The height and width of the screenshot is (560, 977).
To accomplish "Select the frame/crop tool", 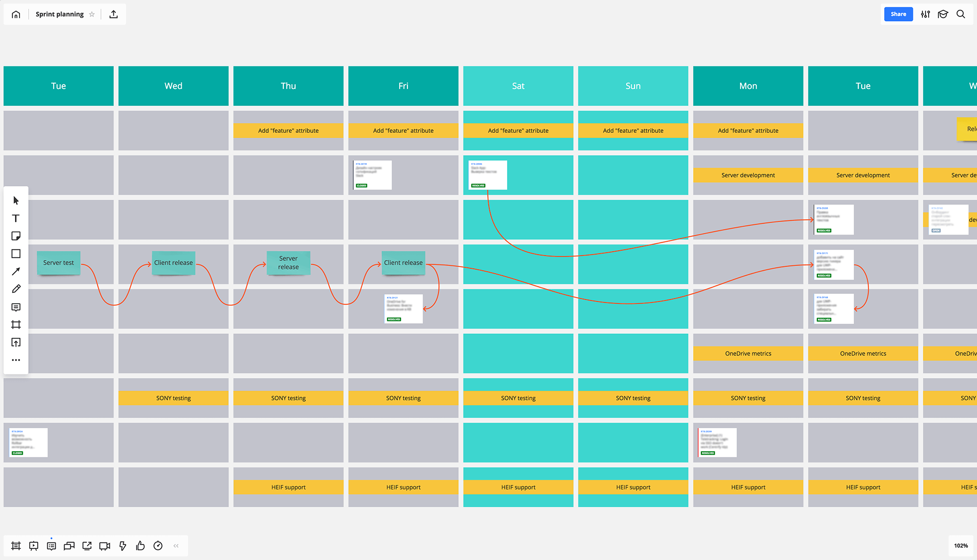I will coord(17,325).
